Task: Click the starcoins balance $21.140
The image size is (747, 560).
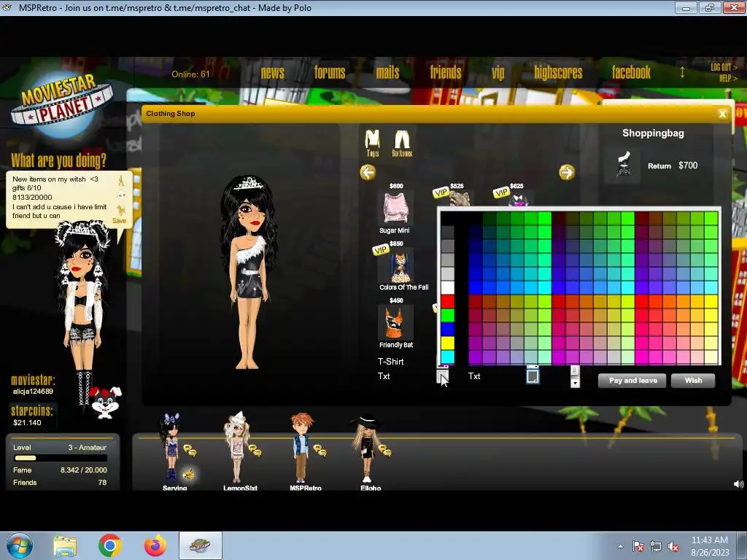Action: 27,422
